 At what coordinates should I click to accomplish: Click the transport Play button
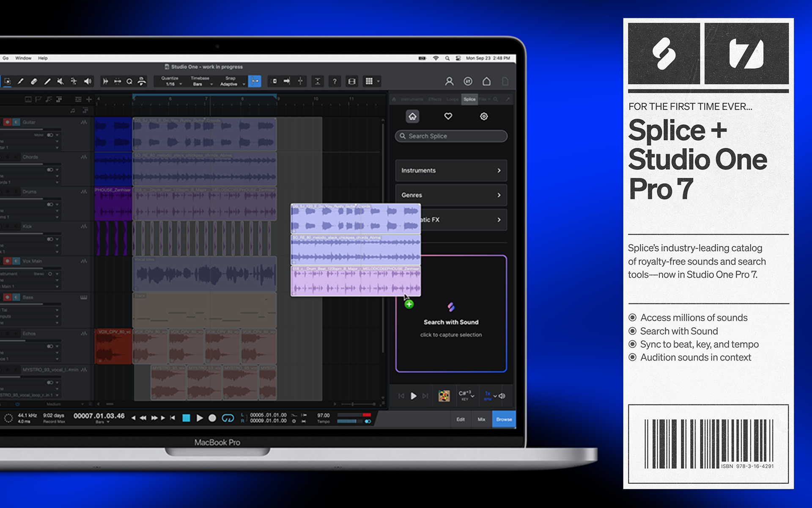(200, 418)
